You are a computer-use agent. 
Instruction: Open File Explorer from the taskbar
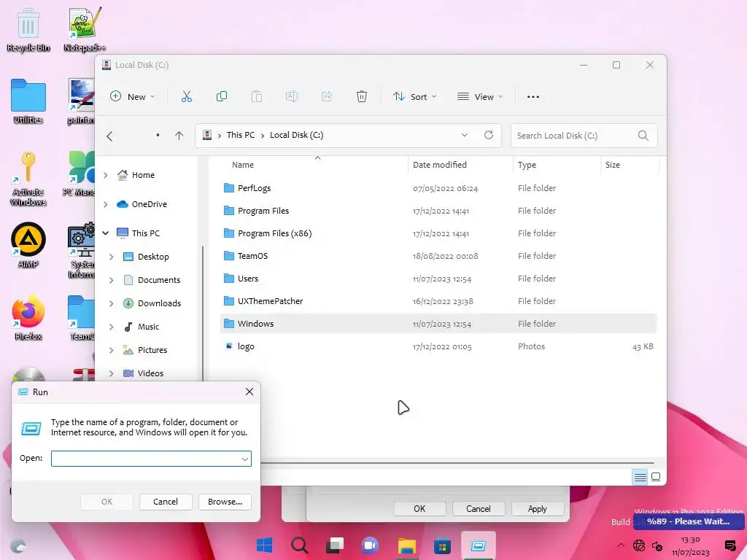407,545
